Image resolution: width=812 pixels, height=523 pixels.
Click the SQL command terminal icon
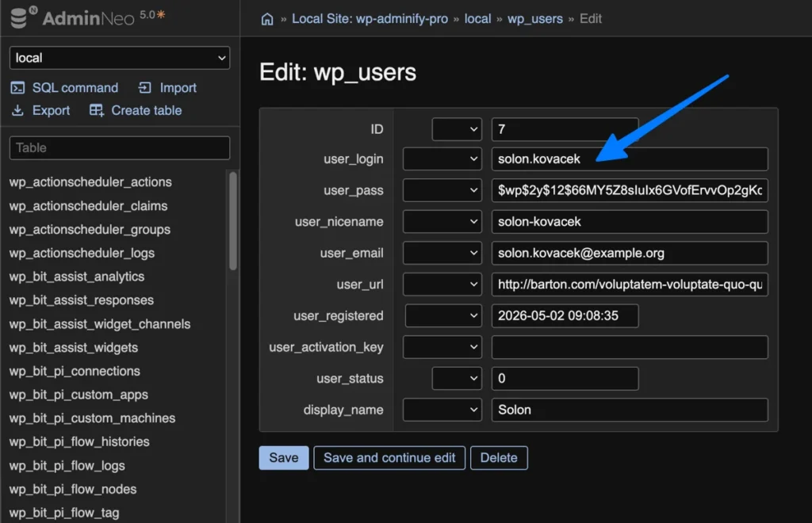(x=17, y=88)
